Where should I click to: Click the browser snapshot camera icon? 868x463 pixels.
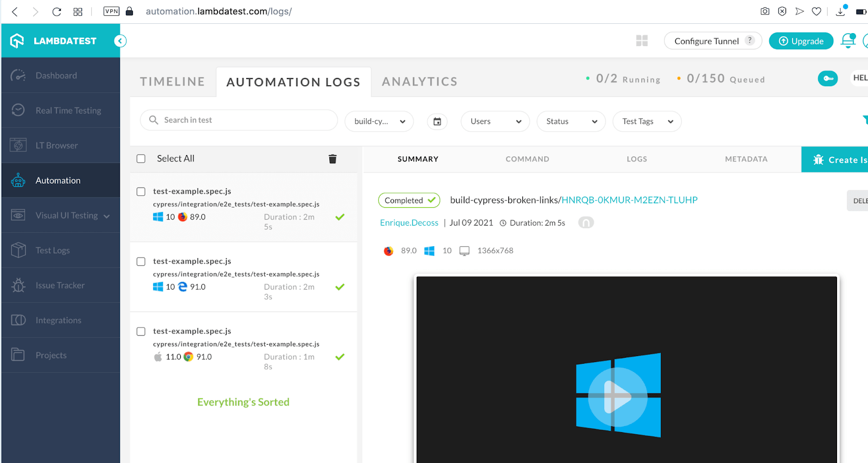coord(765,11)
